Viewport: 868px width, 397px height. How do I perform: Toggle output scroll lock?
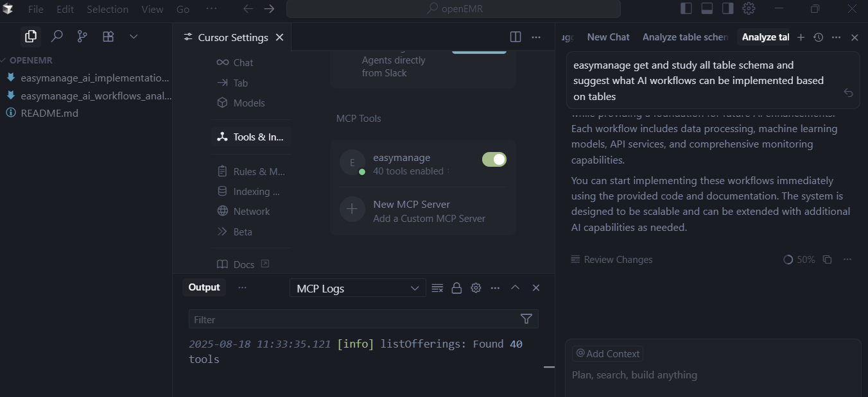point(456,288)
